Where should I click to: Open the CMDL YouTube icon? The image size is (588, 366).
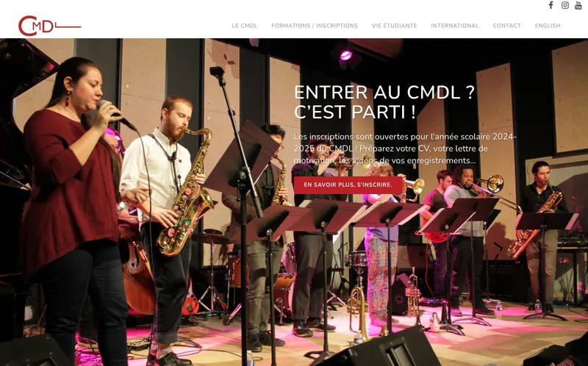click(x=578, y=5)
